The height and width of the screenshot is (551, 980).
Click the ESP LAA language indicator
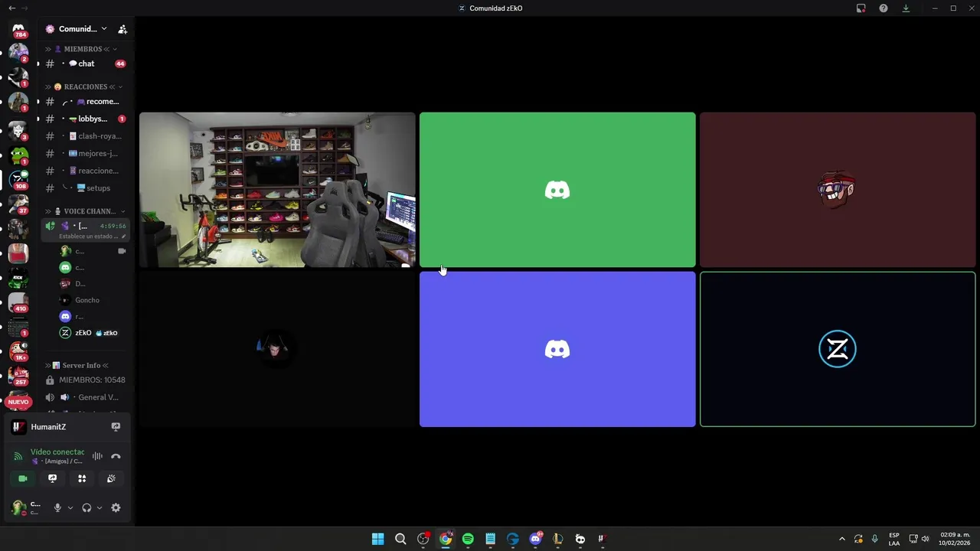894,539
